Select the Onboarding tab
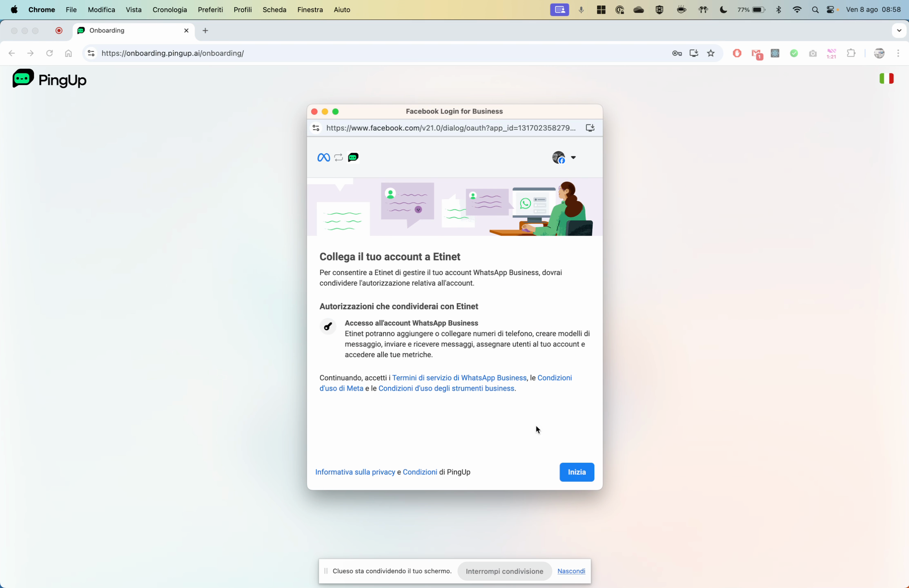Viewport: 909px width, 588px height. coord(134,31)
